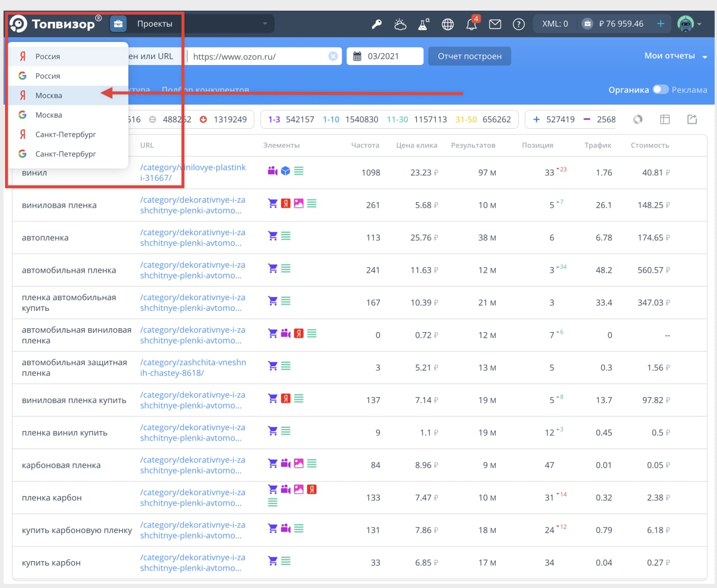The width and height of the screenshot is (717, 588).
Task: Click balance ₽ 76 959.46
Action: (x=621, y=24)
